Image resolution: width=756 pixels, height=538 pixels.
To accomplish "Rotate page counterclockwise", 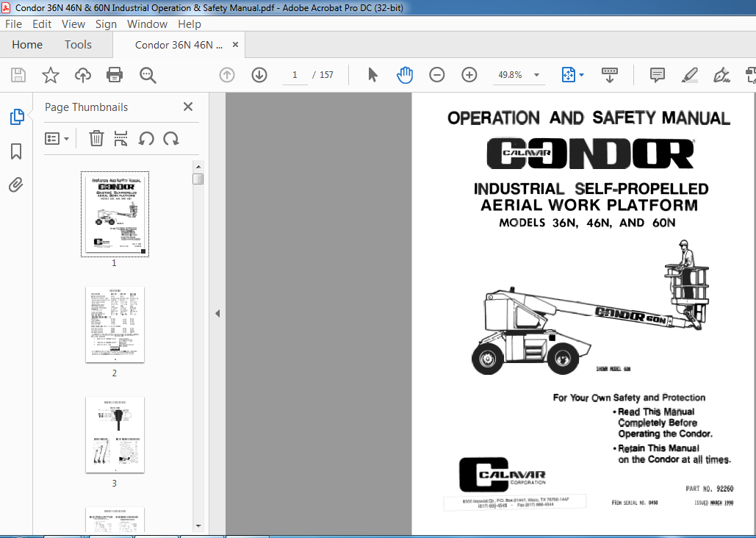I will tap(146, 138).
